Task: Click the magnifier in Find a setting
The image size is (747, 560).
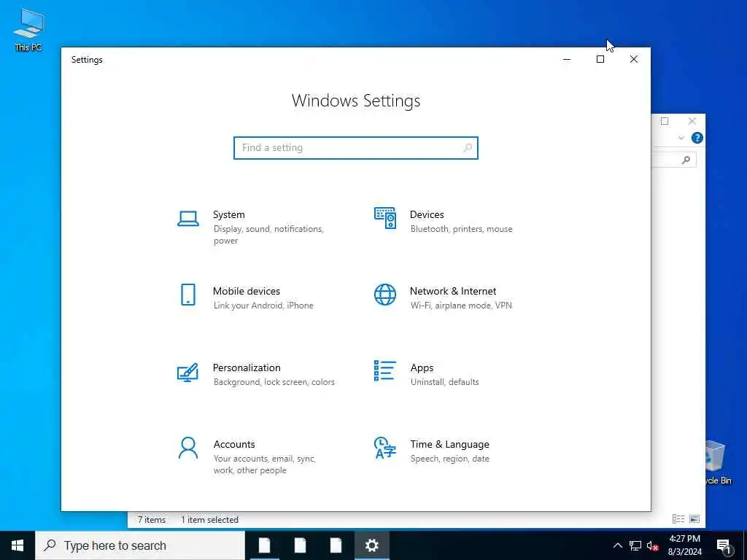Action: coord(468,147)
